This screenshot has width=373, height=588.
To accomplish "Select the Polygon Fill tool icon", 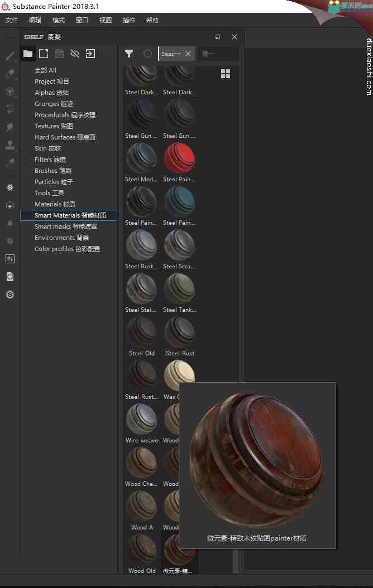I will pyautogui.click(x=10, y=109).
